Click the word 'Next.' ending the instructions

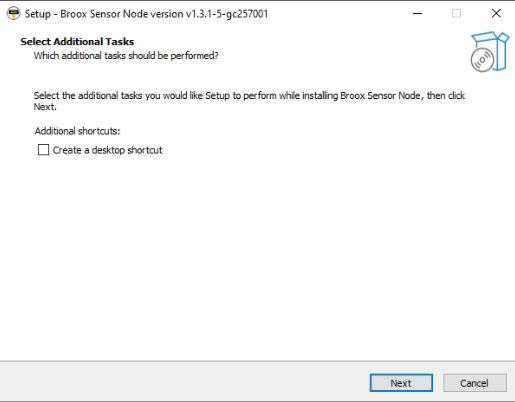pyautogui.click(x=45, y=107)
